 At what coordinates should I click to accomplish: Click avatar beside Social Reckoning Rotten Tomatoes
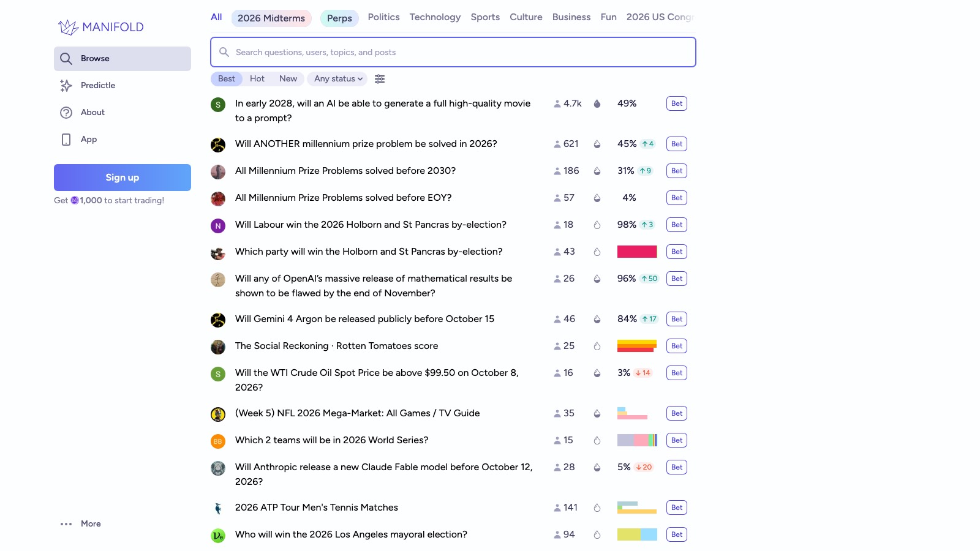pyautogui.click(x=218, y=347)
